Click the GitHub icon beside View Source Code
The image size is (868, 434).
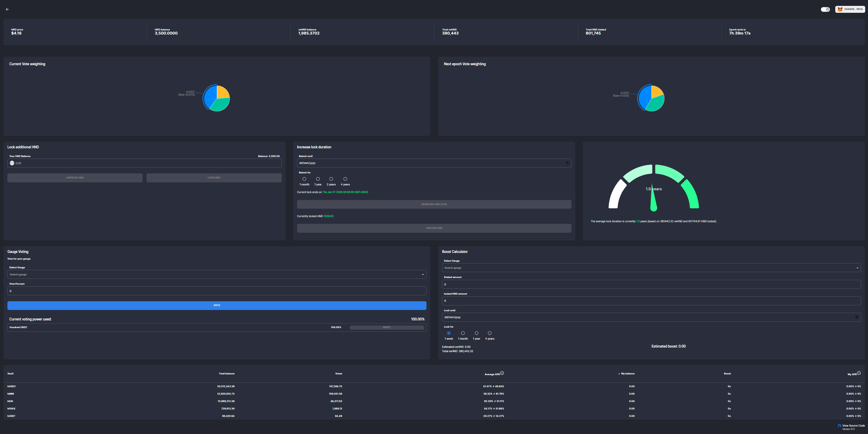[839, 426]
